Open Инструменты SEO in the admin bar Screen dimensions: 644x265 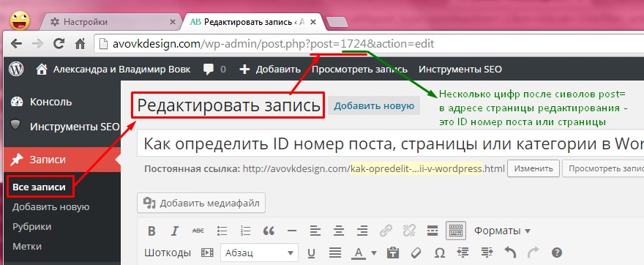[x=460, y=70]
